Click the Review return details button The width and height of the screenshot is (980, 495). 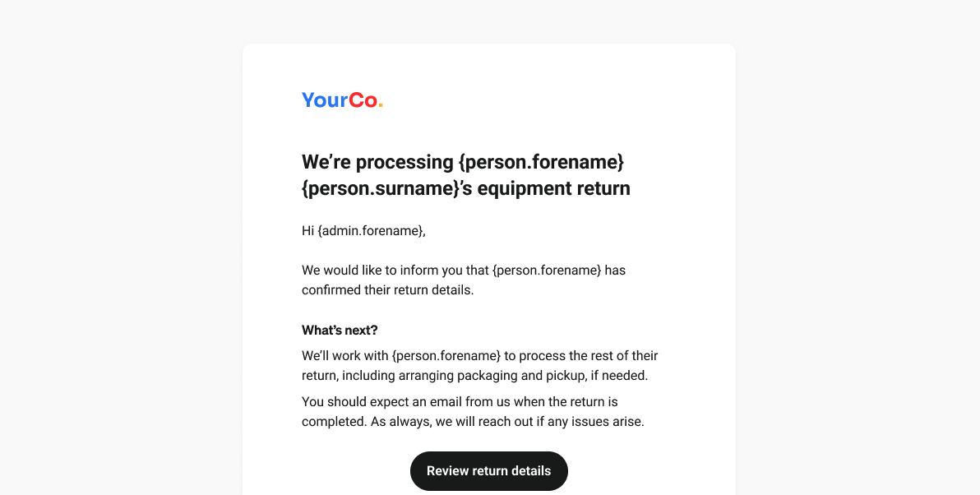click(488, 470)
